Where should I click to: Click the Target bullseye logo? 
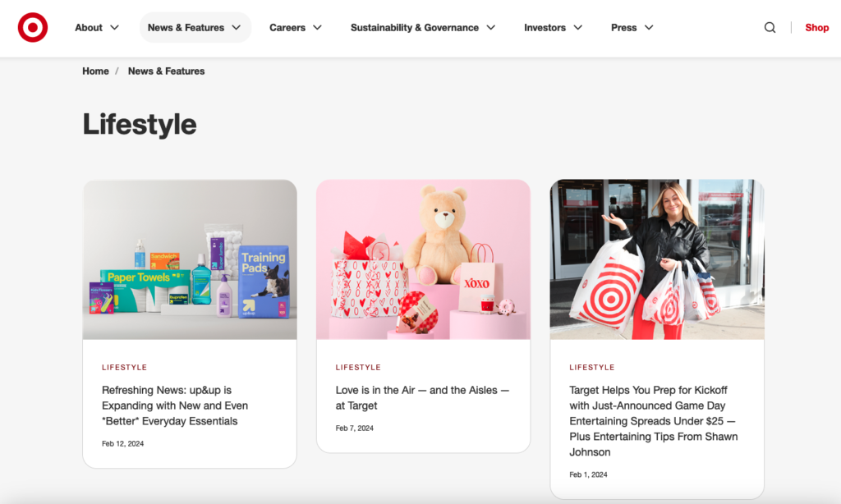tap(33, 27)
